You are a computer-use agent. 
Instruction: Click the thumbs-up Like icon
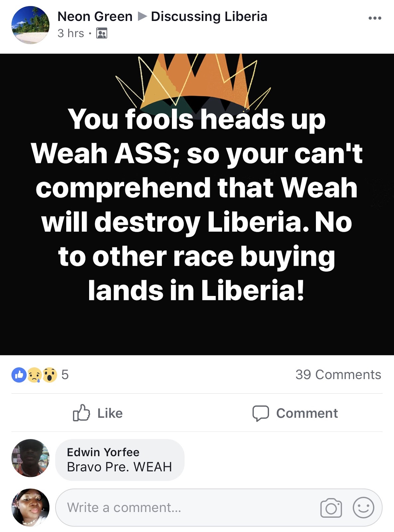pyautogui.click(x=81, y=413)
